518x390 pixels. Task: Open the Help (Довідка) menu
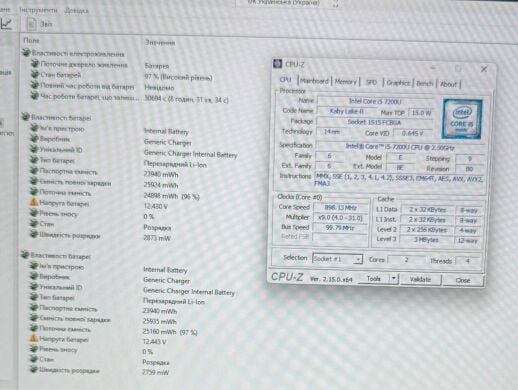(x=76, y=11)
